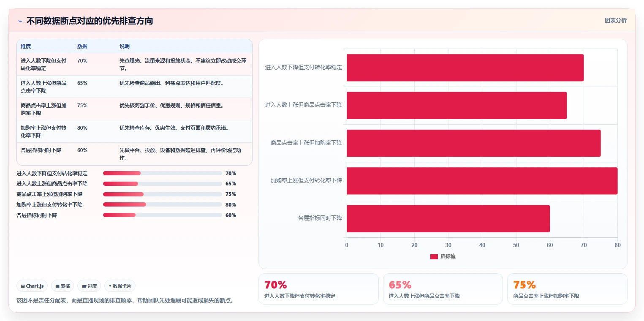Click chart bar 加购率上涨但支付转化率下降
Viewport: 644px width, 321px height.
[482, 181]
